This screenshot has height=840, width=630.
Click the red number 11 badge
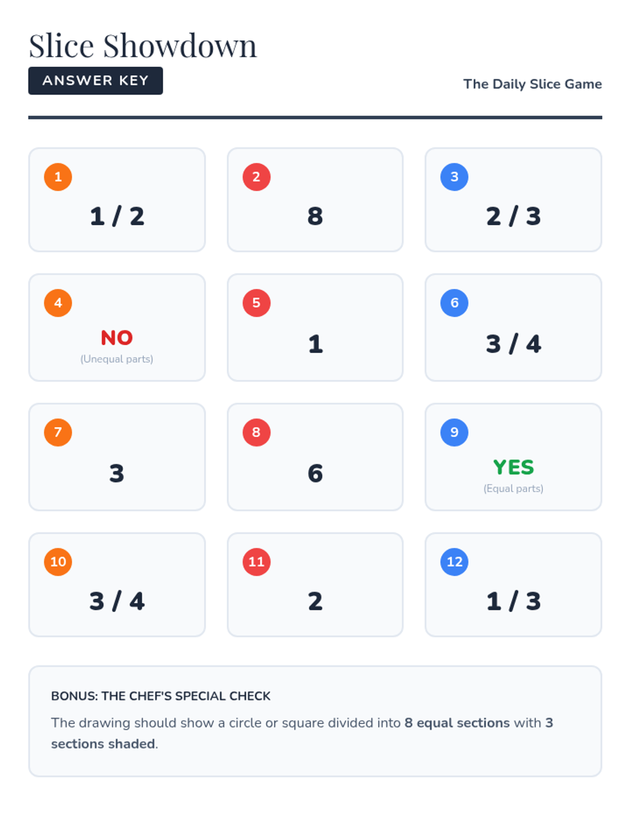coord(256,562)
